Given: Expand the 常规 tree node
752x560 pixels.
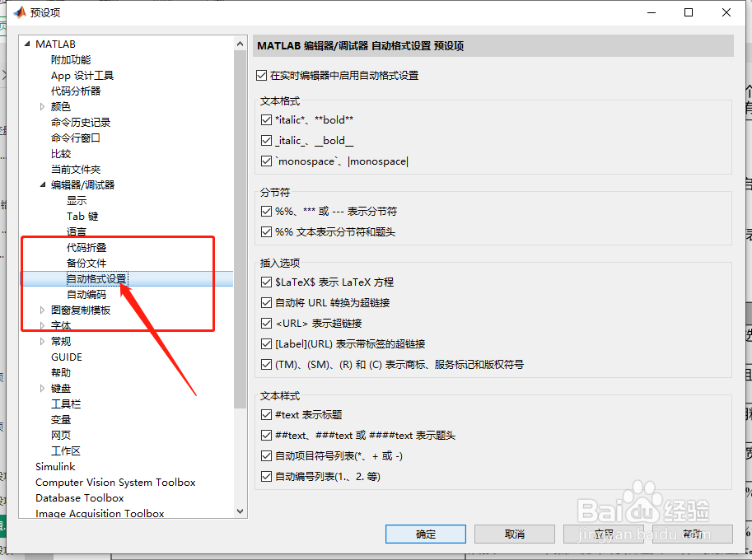Looking at the screenshot, I should click(x=42, y=342).
